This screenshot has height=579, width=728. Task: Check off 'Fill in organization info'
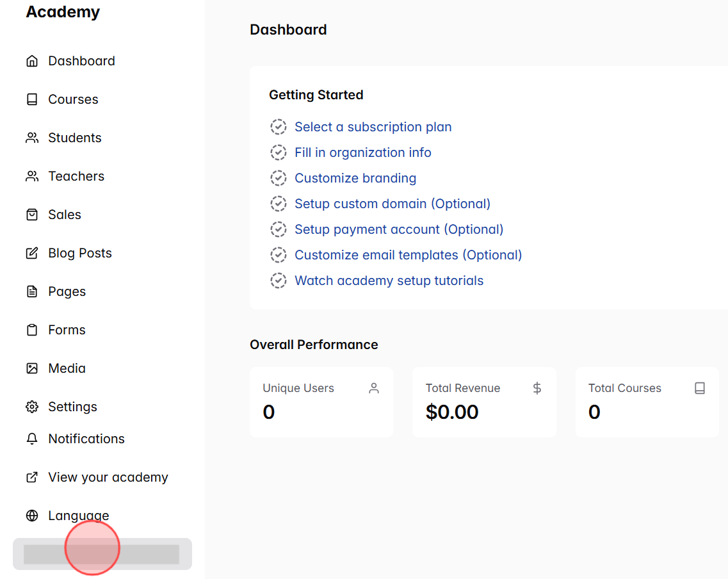click(279, 152)
